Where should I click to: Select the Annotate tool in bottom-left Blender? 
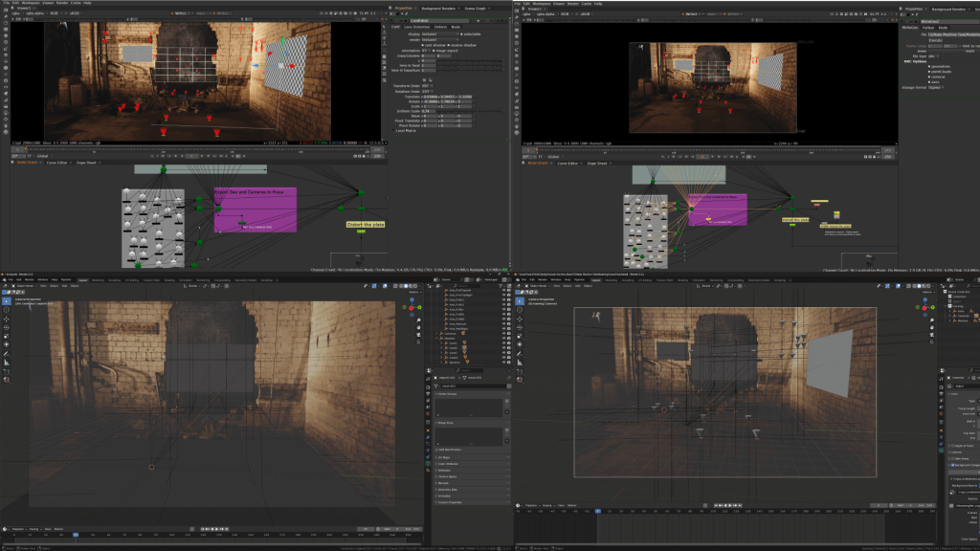click(x=7, y=354)
